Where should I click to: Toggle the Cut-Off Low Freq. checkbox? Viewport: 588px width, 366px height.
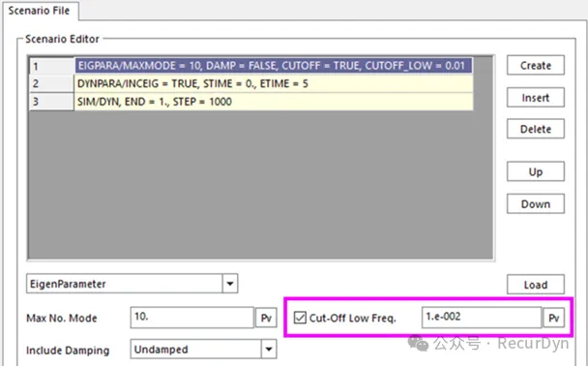click(x=300, y=318)
